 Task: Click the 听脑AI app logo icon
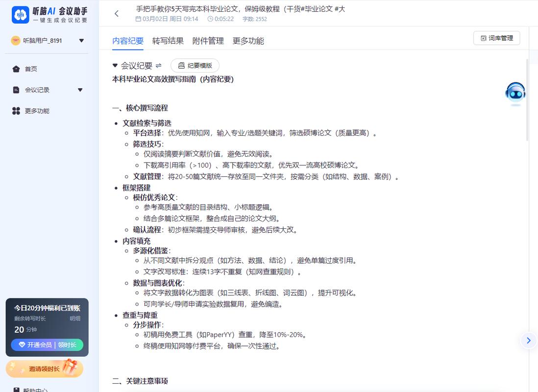click(x=20, y=15)
